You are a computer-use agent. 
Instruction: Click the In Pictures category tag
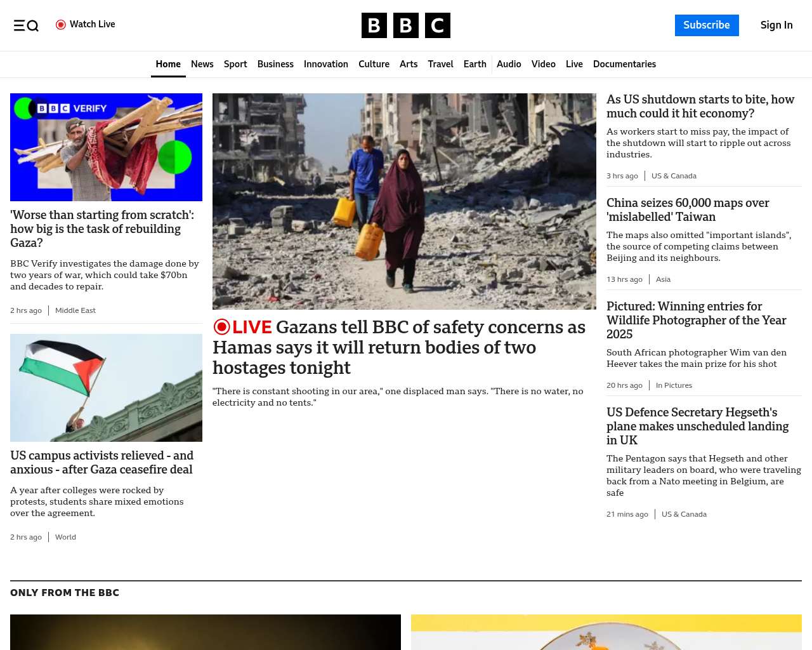[x=674, y=385]
